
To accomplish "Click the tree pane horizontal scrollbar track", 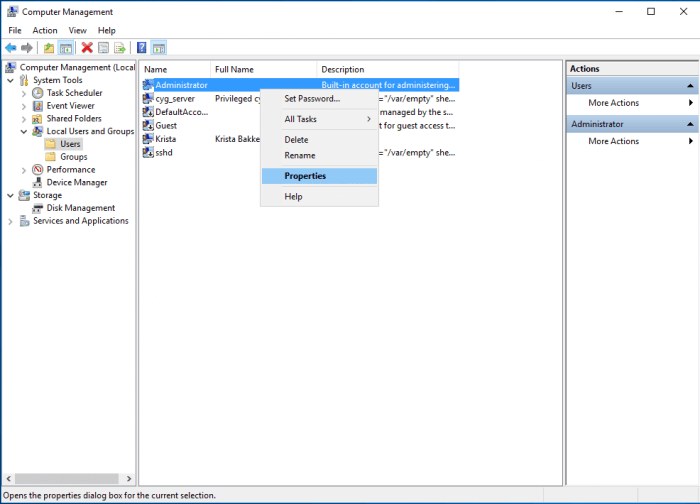I will click(x=67, y=479).
